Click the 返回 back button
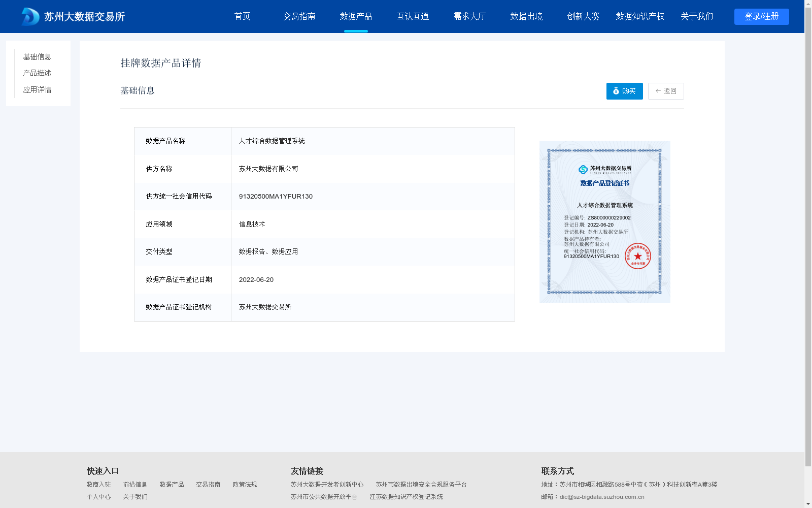This screenshot has width=812, height=508. click(666, 91)
